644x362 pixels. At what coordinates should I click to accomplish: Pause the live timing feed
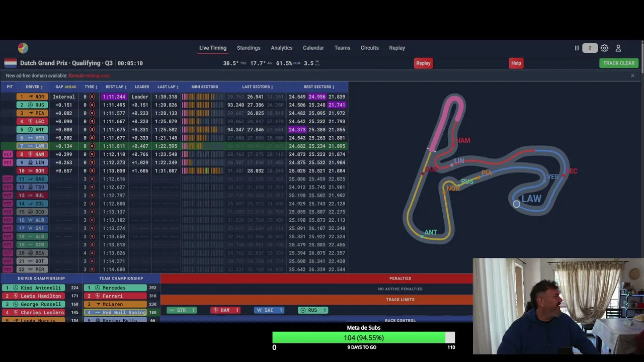(577, 48)
